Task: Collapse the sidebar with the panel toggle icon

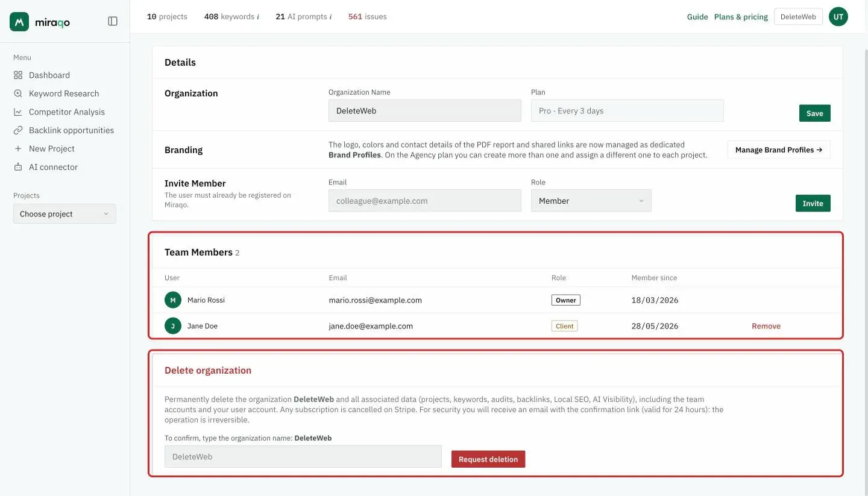Action: click(113, 21)
